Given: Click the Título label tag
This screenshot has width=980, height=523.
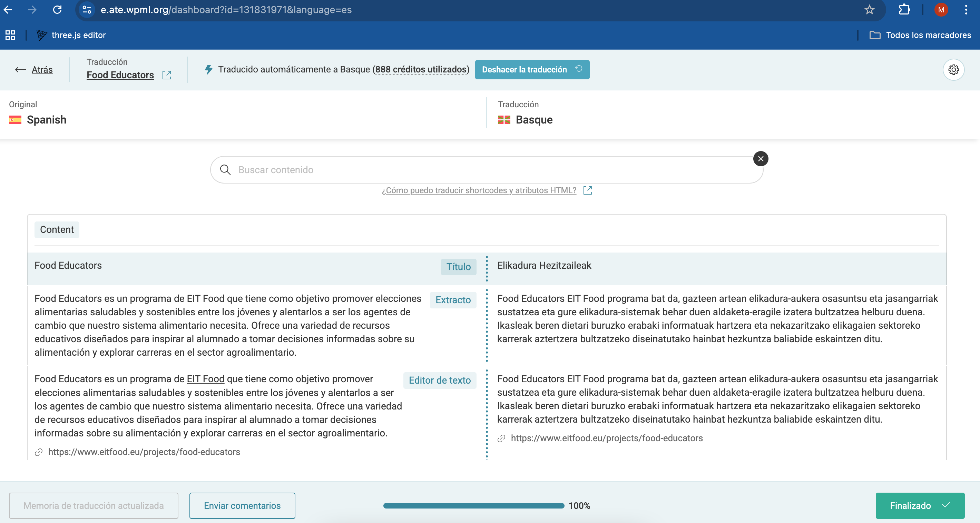Looking at the screenshot, I should coord(458,267).
